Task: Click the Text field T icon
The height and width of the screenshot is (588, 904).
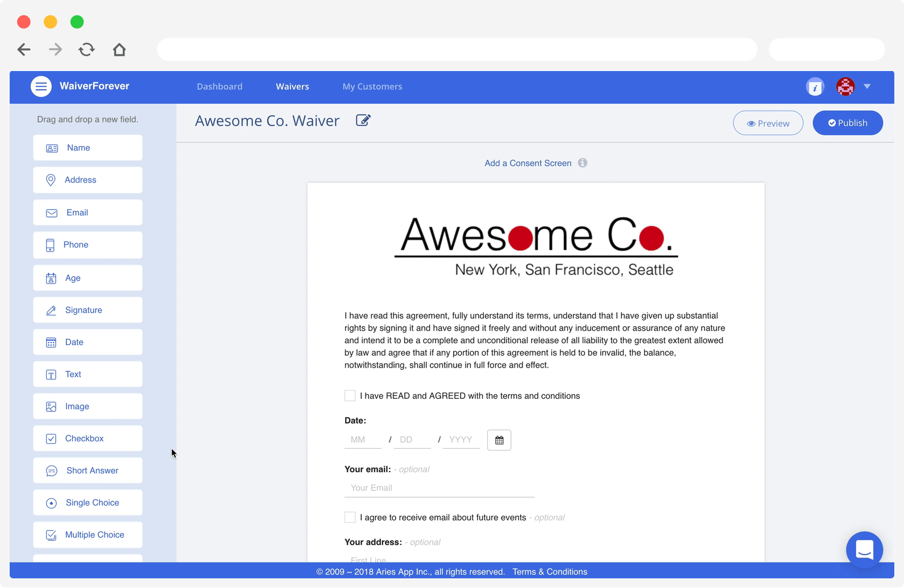Action: (x=51, y=375)
